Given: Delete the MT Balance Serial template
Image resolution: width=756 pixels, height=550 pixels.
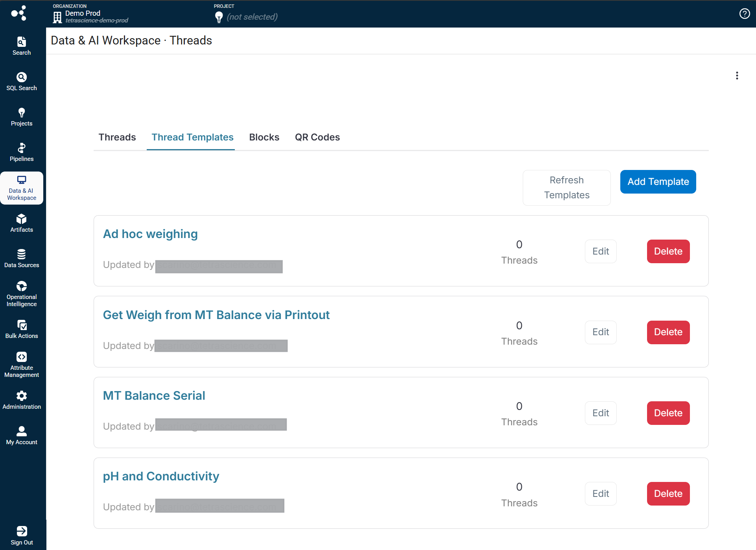Looking at the screenshot, I should [668, 413].
